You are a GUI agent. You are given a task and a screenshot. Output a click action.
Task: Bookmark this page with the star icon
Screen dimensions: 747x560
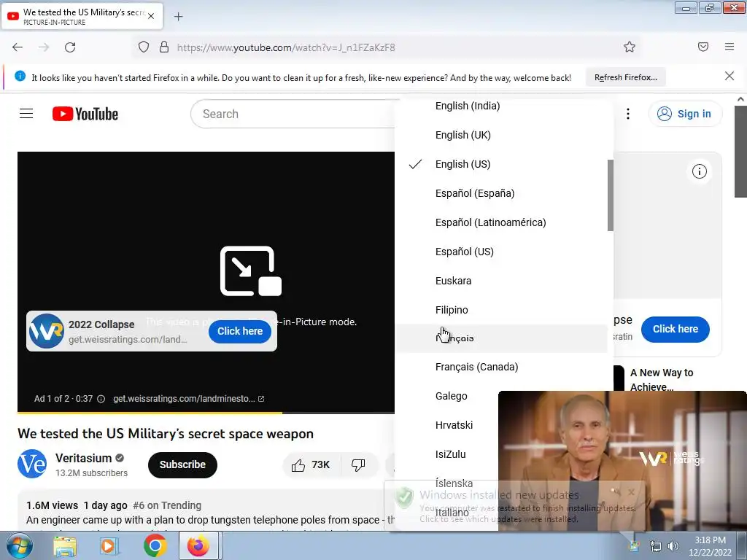pos(630,47)
